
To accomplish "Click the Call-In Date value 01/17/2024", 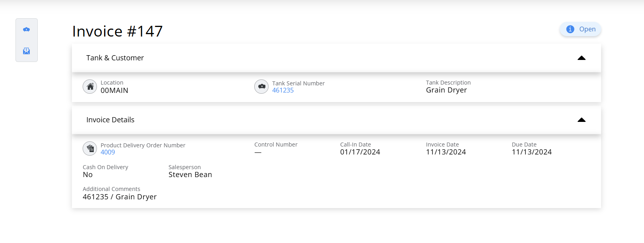I will click(x=360, y=152).
